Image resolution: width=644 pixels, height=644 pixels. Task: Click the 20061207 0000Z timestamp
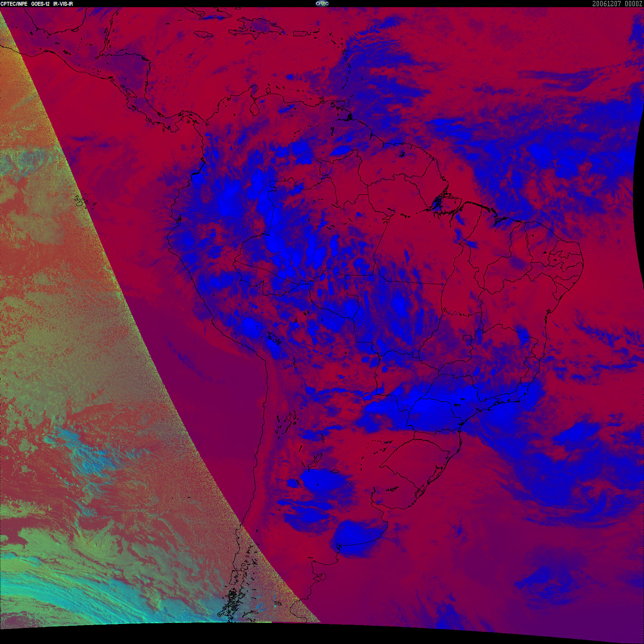618,4
